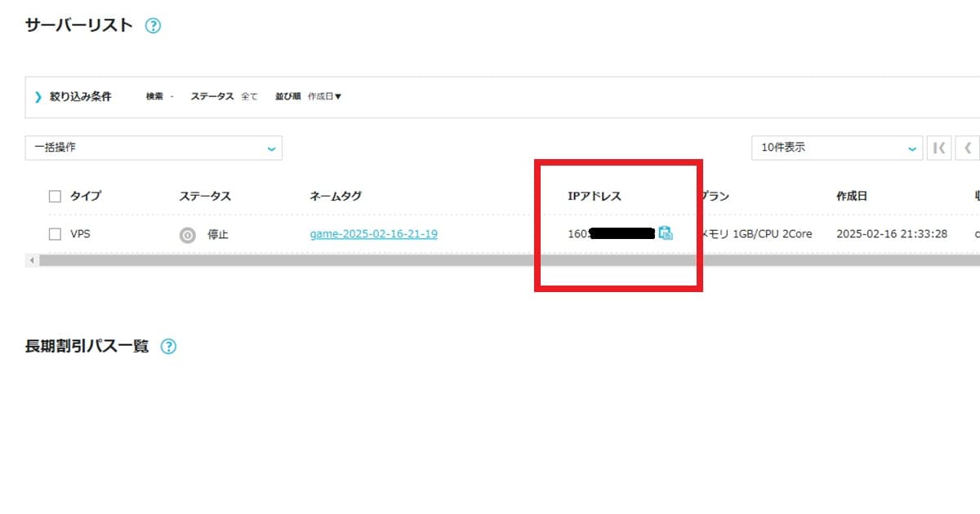Image resolution: width=980 pixels, height=514 pixels.
Task: Click the ステータス 全て filter summary
Action: point(224,96)
